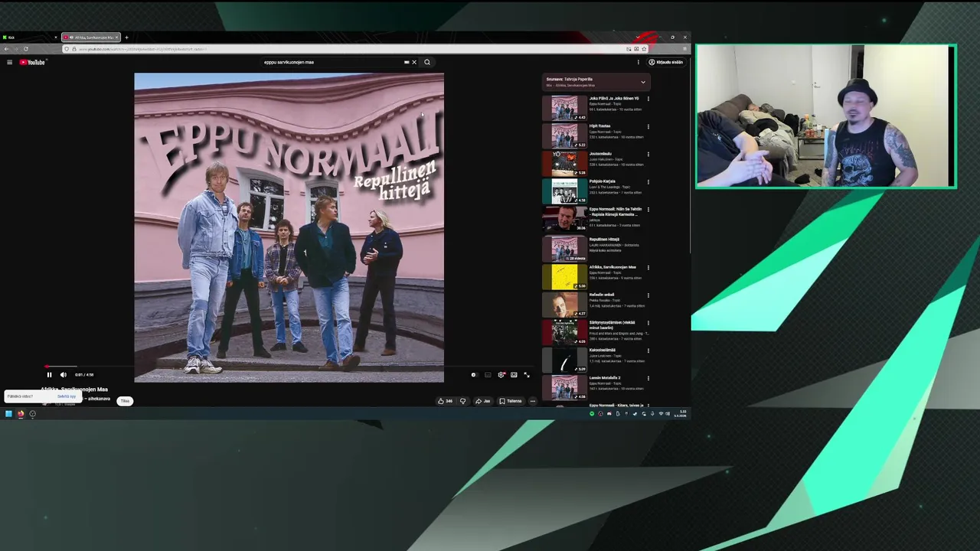
Task: Click the Kirjaudu sisään sign-in button
Action: coord(666,62)
